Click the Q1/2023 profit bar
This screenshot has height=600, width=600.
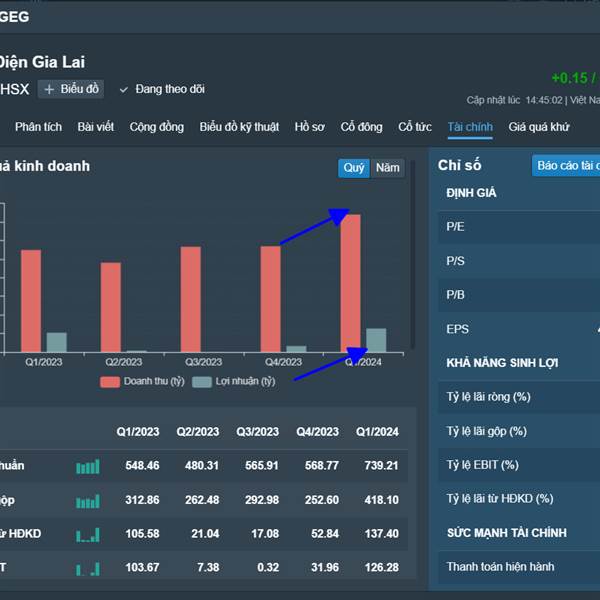[x=57, y=342]
